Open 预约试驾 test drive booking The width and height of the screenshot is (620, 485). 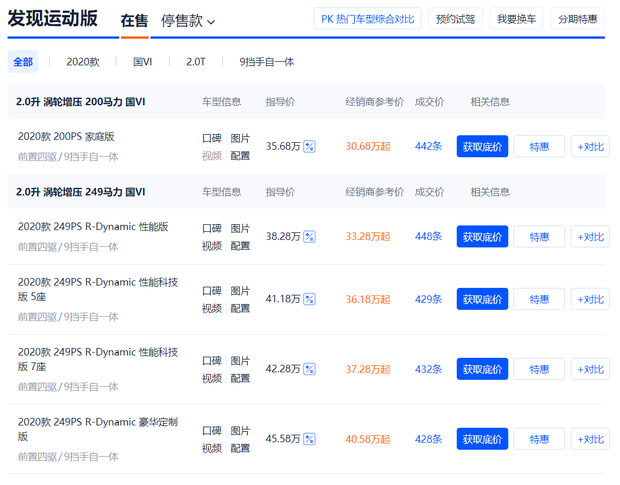point(456,19)
